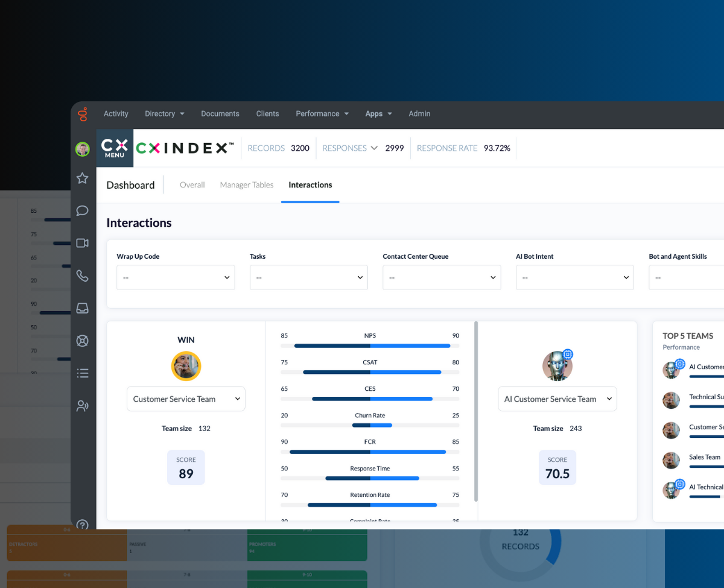Open the chat bubble icon

83,210
